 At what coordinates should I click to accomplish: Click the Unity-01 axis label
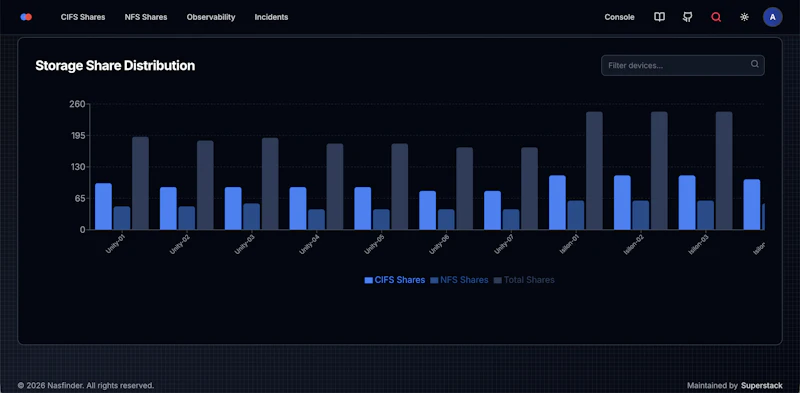pos(115,244)
